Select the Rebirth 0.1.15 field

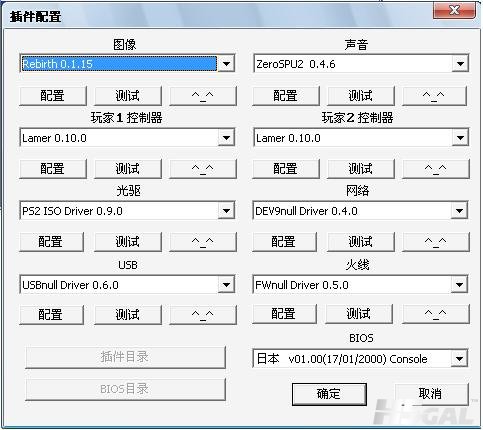pyautogui.click(x=119, y=63)
